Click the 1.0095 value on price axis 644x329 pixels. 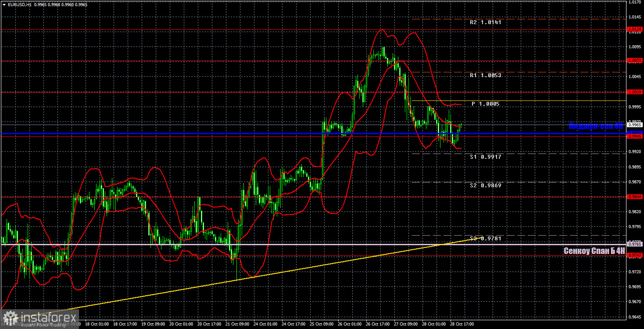pos(635,46)
